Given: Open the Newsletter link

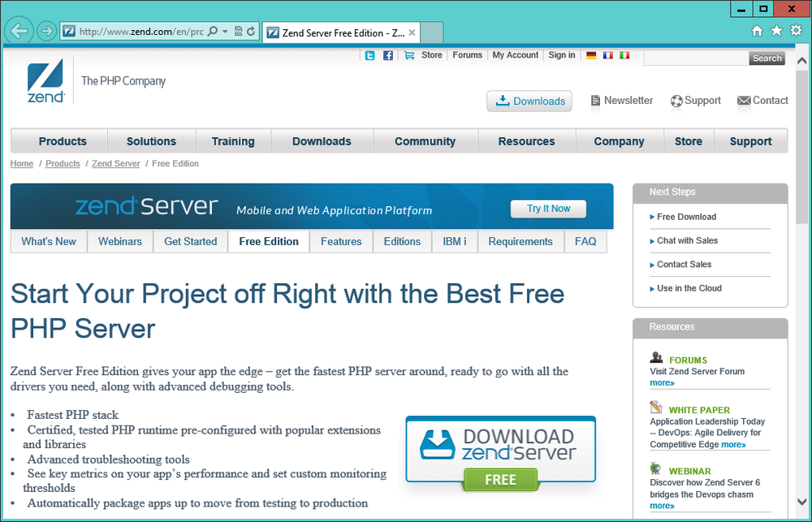Looking at the screenshot, I should [622, 101].
